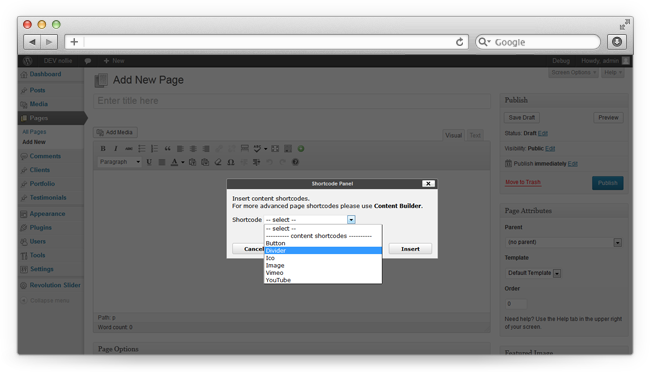Paste from Word
650x372 pixels.
(205, 162)
